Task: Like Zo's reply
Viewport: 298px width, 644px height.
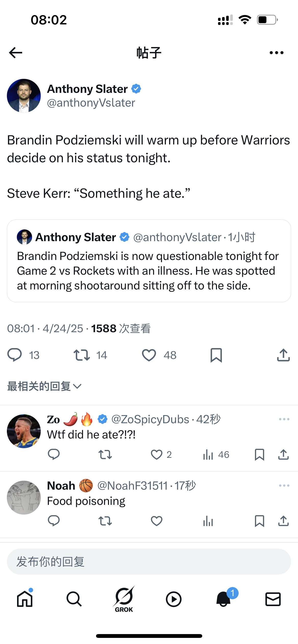Action: pos(157,455)
